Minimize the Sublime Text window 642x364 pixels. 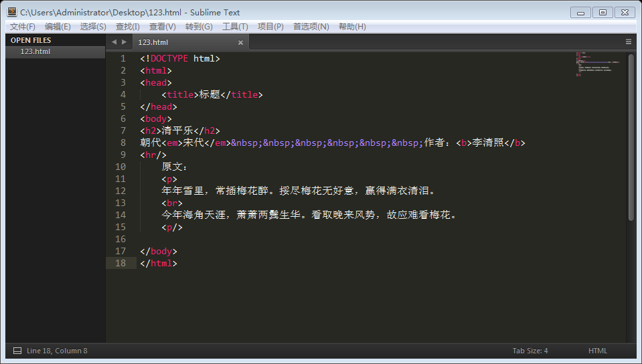(580, 12)
